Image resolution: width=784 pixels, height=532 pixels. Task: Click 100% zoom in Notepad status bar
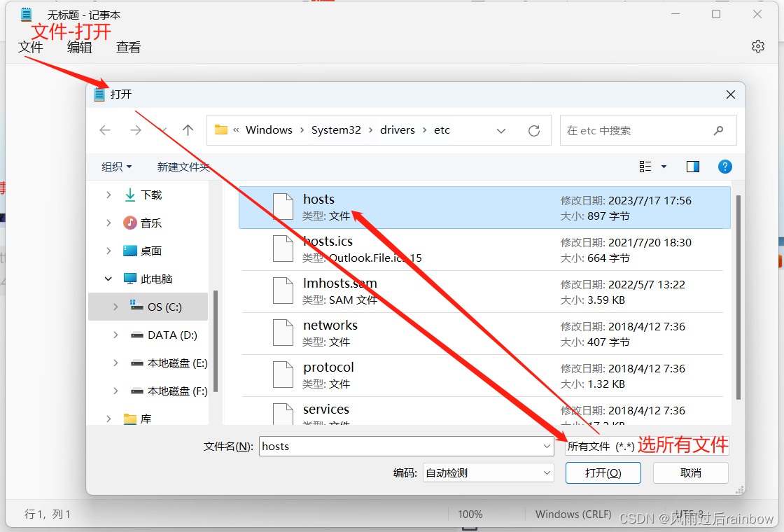pos(470,514)
